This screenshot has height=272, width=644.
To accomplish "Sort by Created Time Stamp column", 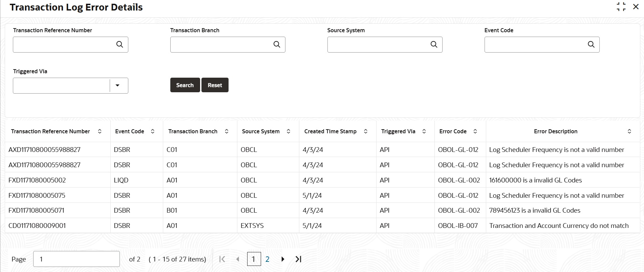I will (x=365, y=131).
